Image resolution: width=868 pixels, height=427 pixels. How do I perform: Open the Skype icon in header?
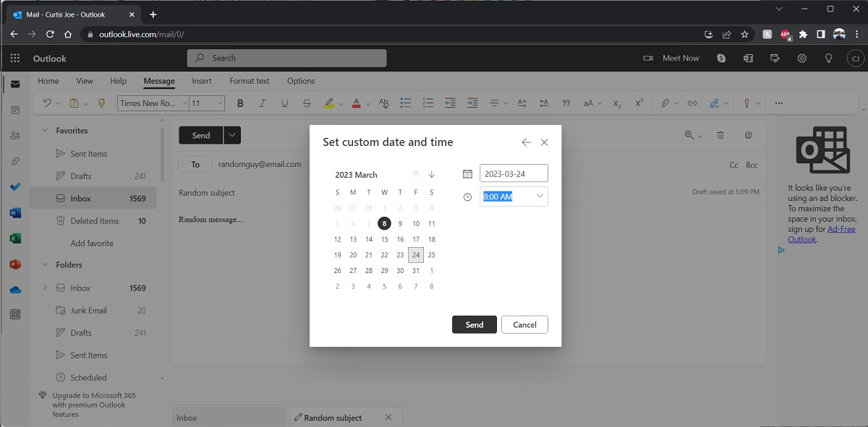tap(721, 59)
